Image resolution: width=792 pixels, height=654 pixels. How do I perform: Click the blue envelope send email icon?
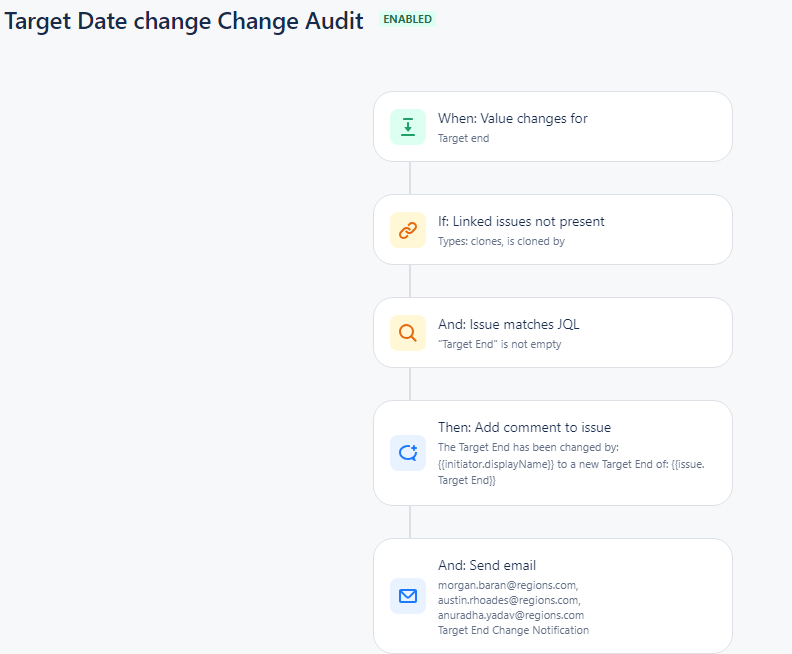pyautogui.click(x=408, y=596)
